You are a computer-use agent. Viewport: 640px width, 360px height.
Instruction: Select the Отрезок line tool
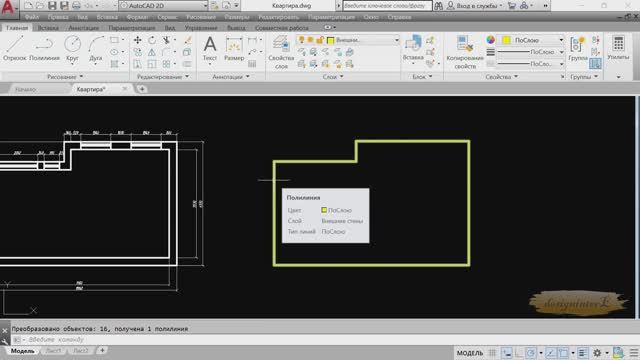point(15,48)
